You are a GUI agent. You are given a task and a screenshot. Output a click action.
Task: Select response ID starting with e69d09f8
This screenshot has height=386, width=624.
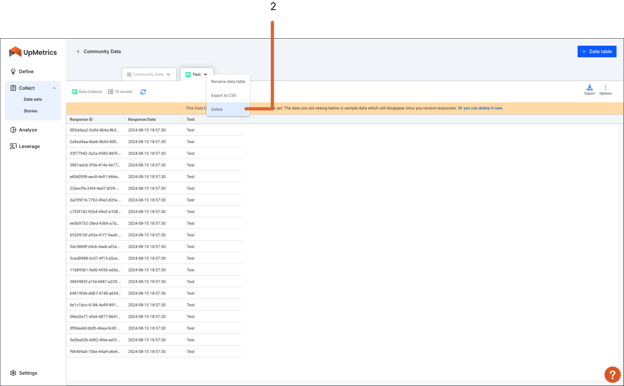tap(94, 177)
